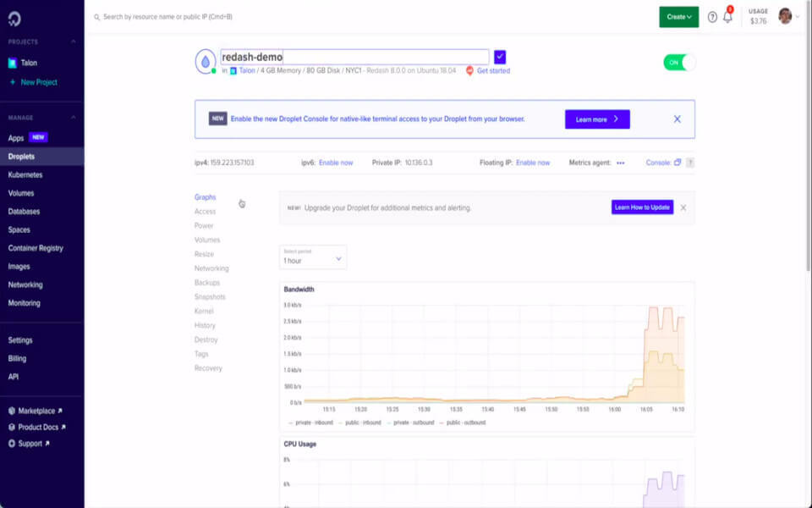Select the Tags droplet tab
Screen dimensions: 812x508
click(x=201, y=354)
